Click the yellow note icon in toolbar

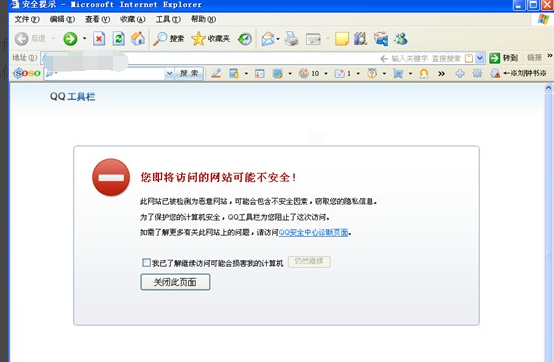[x=342, y=38]
